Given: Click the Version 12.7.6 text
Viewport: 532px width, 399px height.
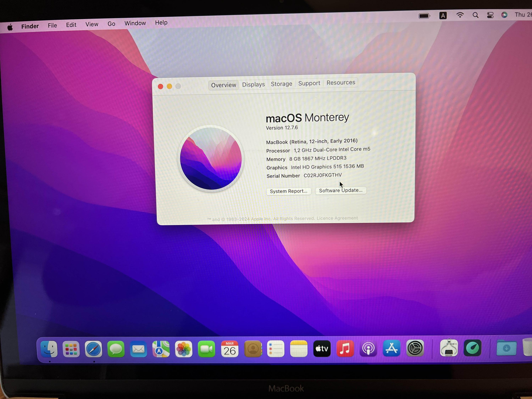Looking at the screenshot, I should [x=282, y=128].
